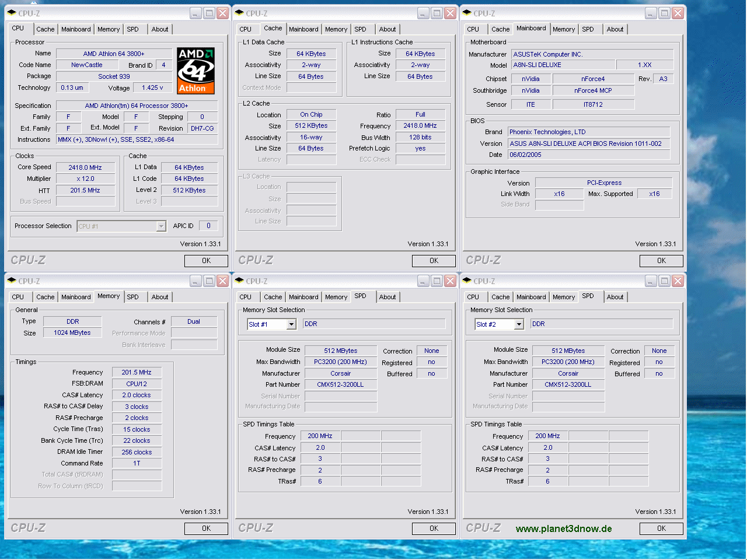Click the HTT value "201.5 MHz"
747x560 pixels.
click(x=85, y=190)
